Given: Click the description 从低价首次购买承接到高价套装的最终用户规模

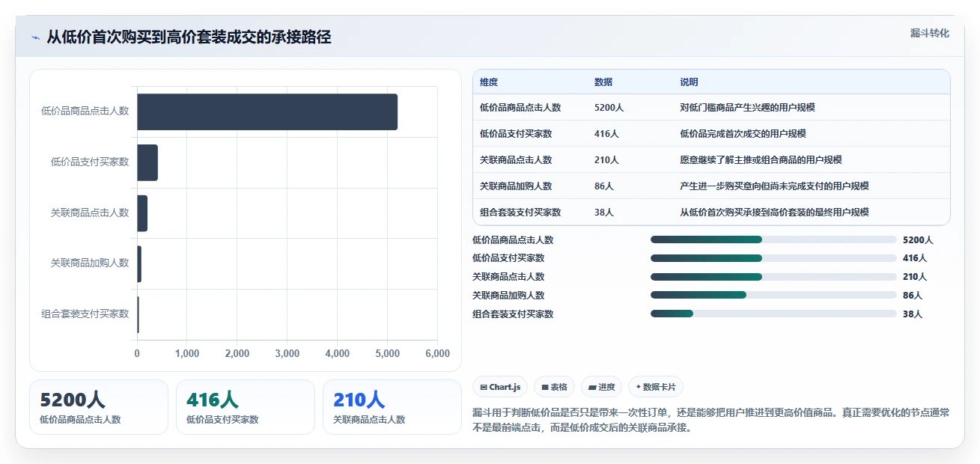Looking at the screenshot, I should pos(774,213).
